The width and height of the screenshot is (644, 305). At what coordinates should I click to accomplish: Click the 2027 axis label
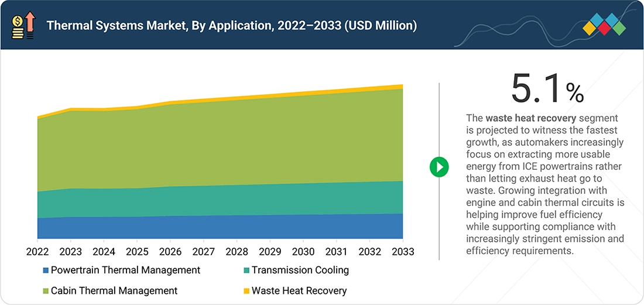tap(203, 251)
